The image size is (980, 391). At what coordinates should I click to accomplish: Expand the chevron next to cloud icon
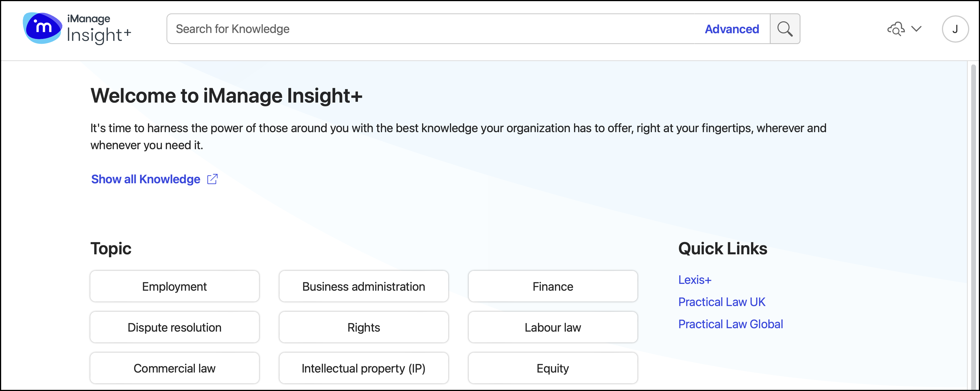pos(917,29)
